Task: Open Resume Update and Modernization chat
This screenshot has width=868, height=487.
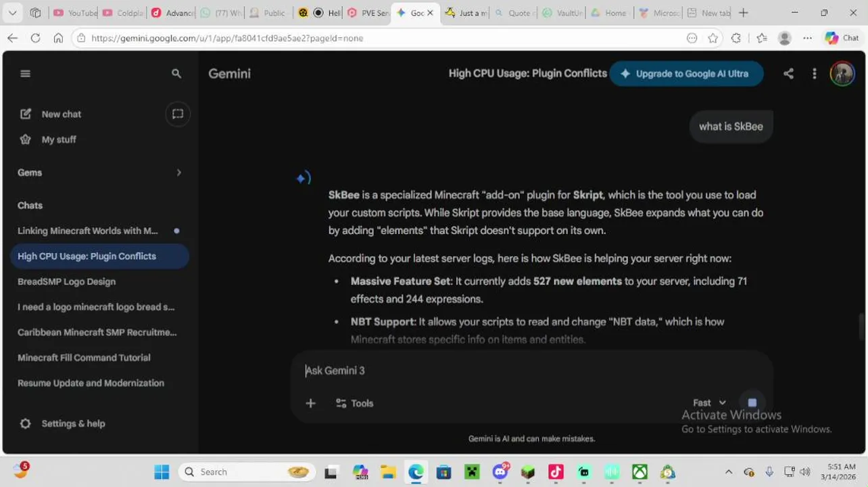Action: click(x=99, y=383)
